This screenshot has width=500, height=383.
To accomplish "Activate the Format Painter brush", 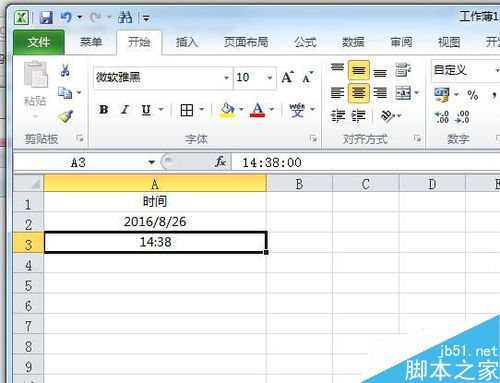I will click(65, 116).
